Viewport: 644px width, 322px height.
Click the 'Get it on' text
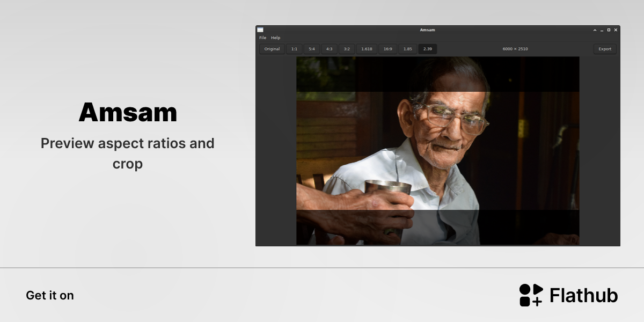(x=50, y=296)
